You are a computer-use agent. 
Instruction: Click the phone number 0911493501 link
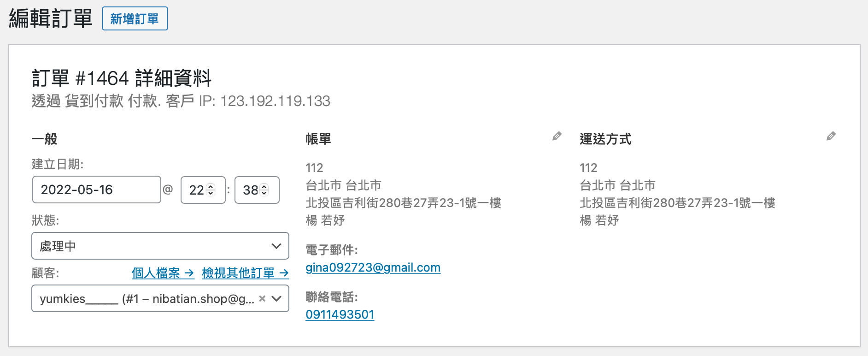click(340, 314)
